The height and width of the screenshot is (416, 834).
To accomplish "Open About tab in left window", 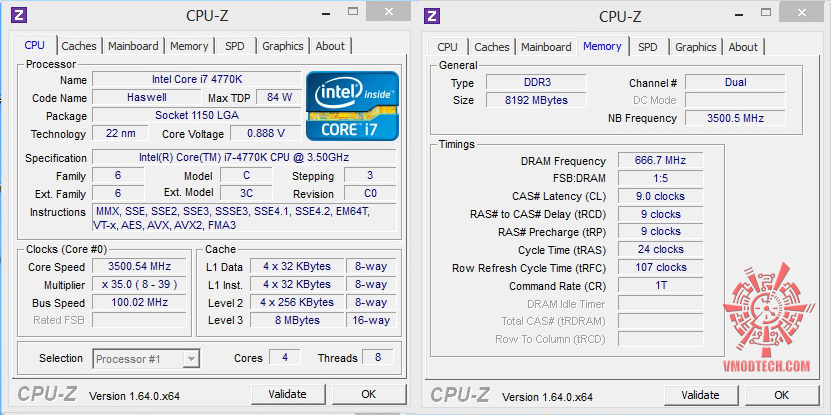I will 330,46.
